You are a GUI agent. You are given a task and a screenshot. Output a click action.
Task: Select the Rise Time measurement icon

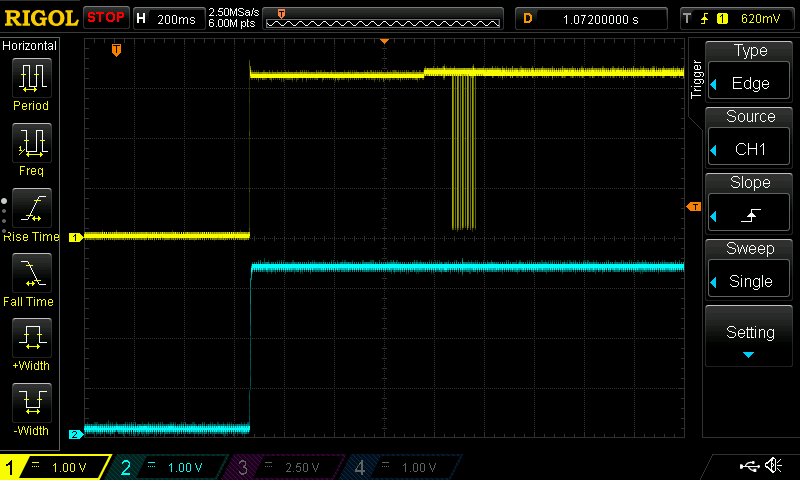tap(32, 208)
